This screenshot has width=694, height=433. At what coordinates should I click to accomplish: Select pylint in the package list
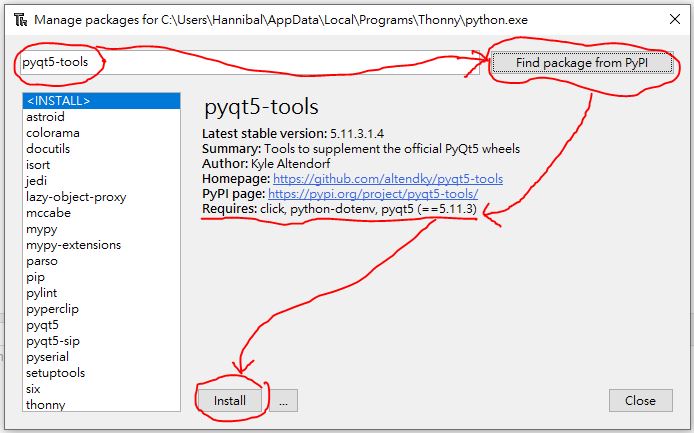(101, 293)
